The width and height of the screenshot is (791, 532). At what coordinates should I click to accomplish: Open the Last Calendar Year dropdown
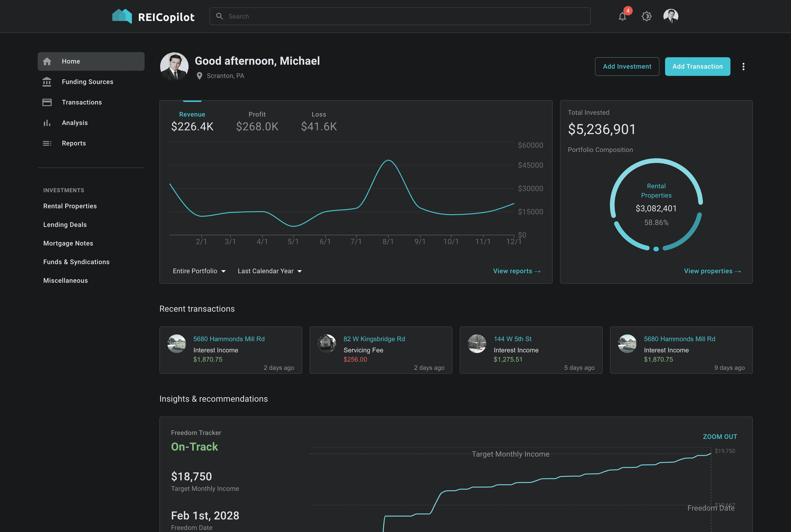tap(270, 271)
